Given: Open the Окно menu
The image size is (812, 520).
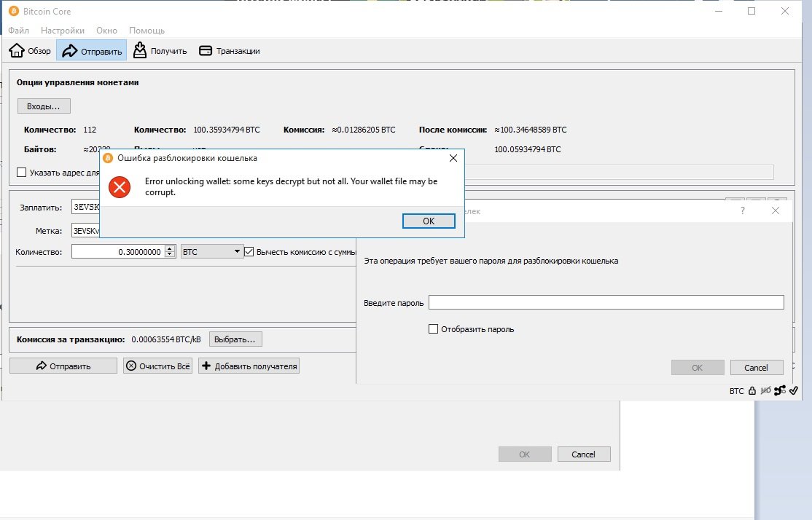Looking at the screenshot, I should point(106,31).
